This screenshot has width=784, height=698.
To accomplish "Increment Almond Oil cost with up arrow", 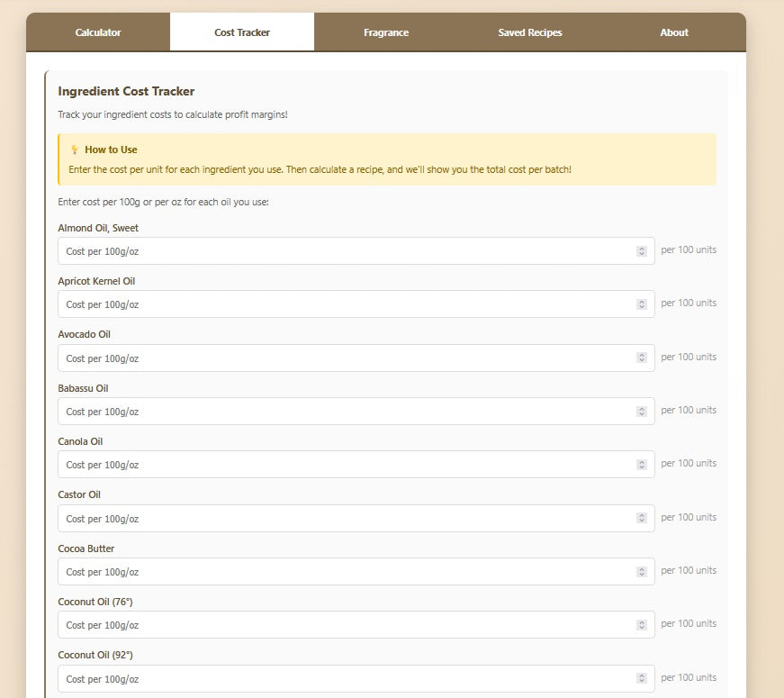I will pyautogui.click(x=641, y=248).
